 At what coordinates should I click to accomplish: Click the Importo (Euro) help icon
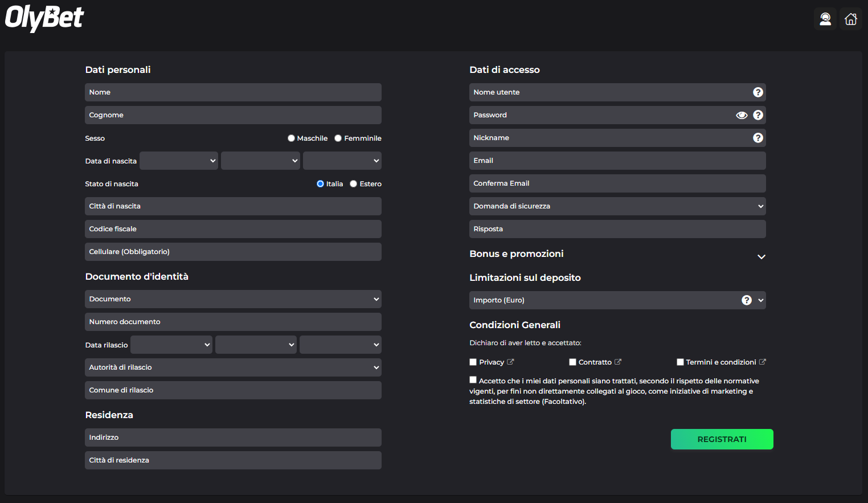[746, 300]
